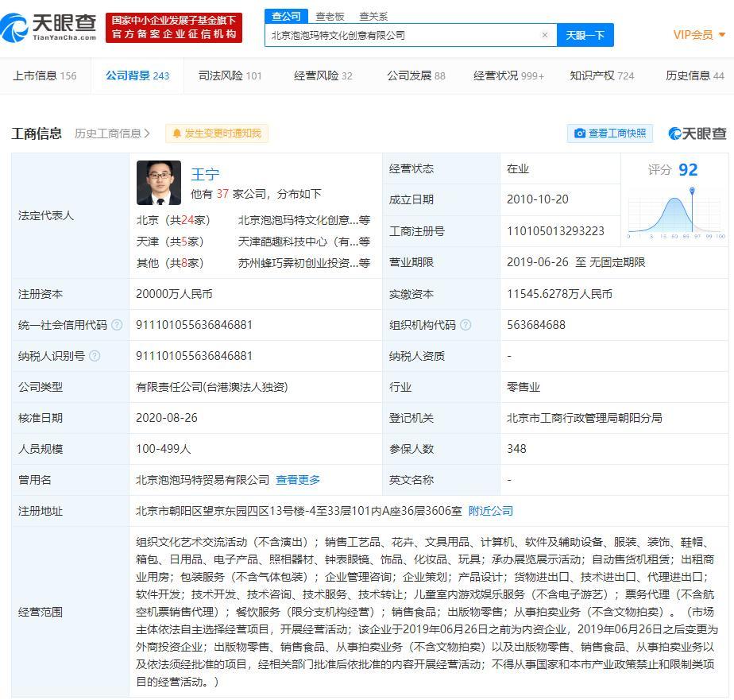Open 司法风险 101 tab

point(230,75)
